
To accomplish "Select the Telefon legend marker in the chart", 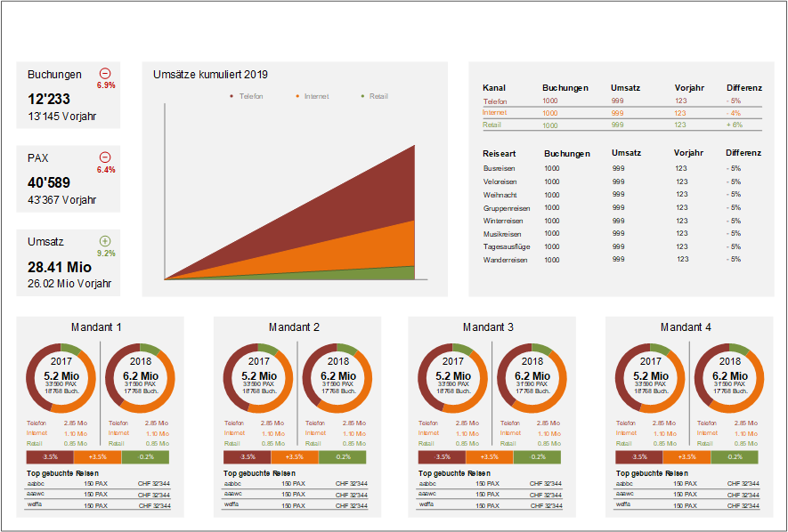I will click(232, 96).
